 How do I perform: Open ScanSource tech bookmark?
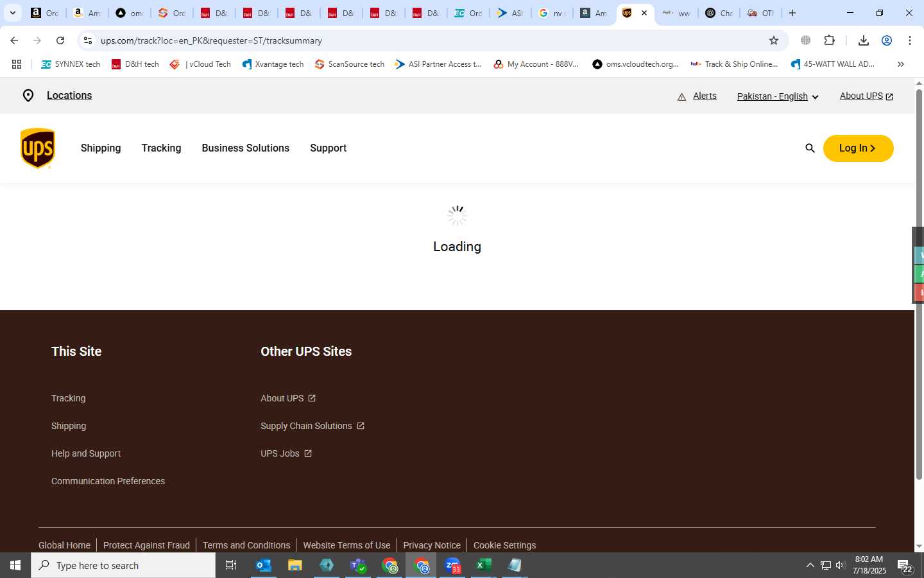[x=350, y=64]
